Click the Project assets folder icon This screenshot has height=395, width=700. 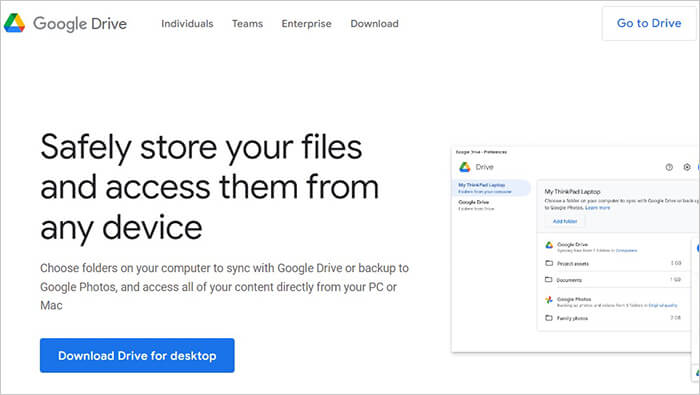pos(549,263)
